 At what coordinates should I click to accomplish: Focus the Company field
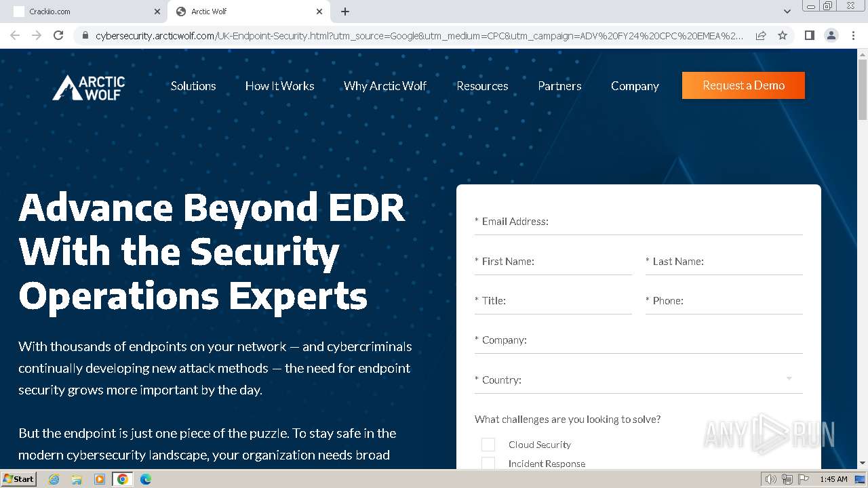(x=638, y=340)
